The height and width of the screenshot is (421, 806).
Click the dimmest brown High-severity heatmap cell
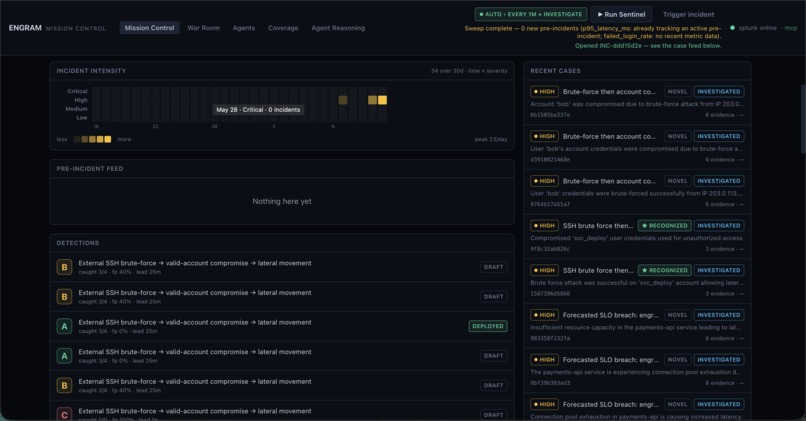pyautogui.click(x=343, y=100)
